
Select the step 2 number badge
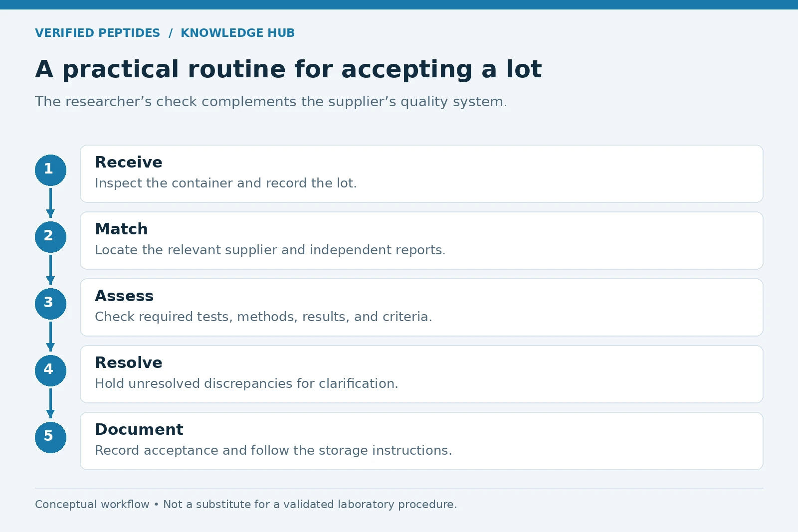pos(50,237)
